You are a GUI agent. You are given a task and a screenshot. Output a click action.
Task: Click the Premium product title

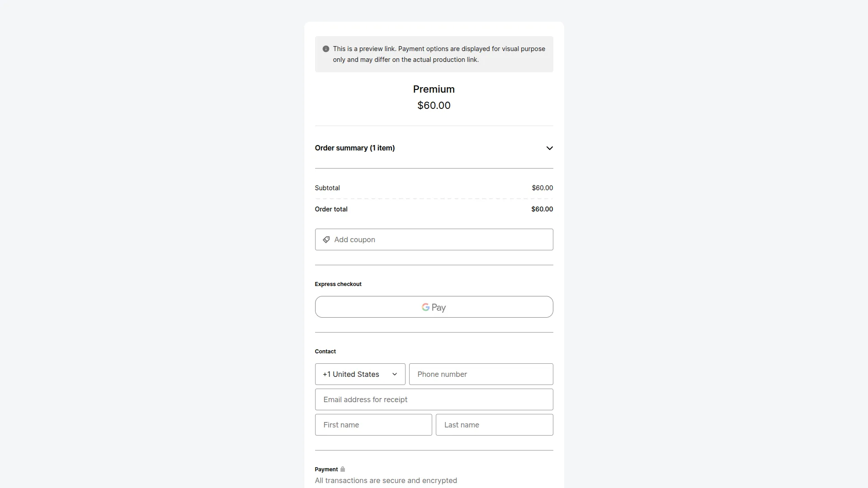[434, 89]
